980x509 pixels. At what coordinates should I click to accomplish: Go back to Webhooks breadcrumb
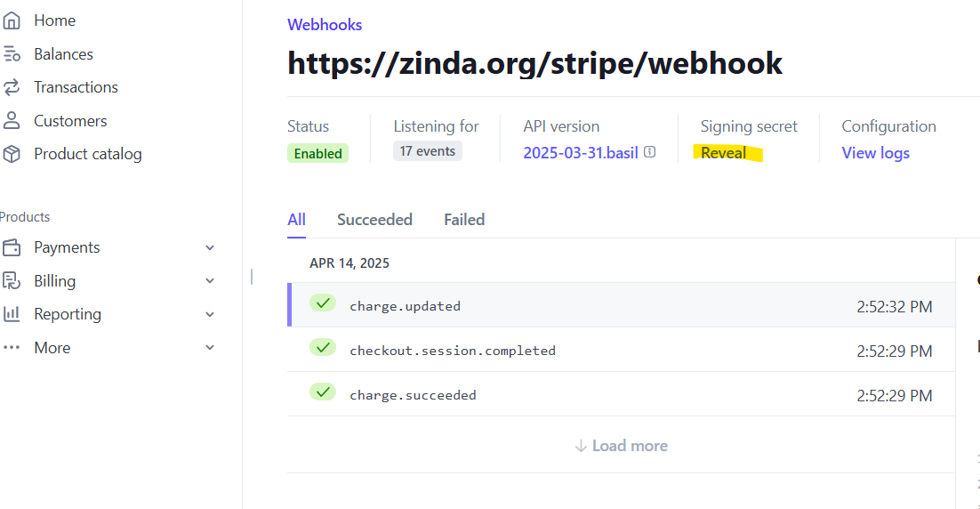click(325, 24)
